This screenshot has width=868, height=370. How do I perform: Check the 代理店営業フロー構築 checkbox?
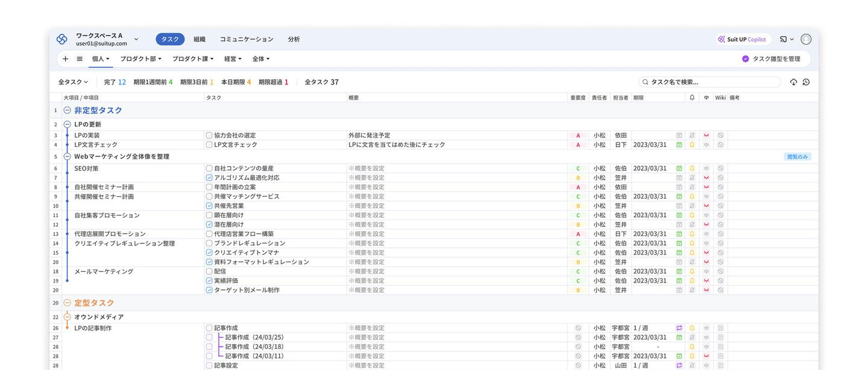pos(209,234)
